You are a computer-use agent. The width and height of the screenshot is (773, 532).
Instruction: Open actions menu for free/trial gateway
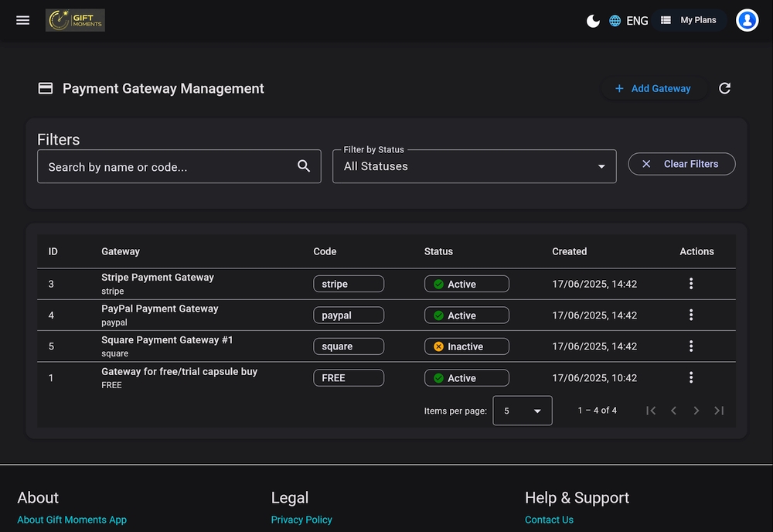click(x=691, y=378)
